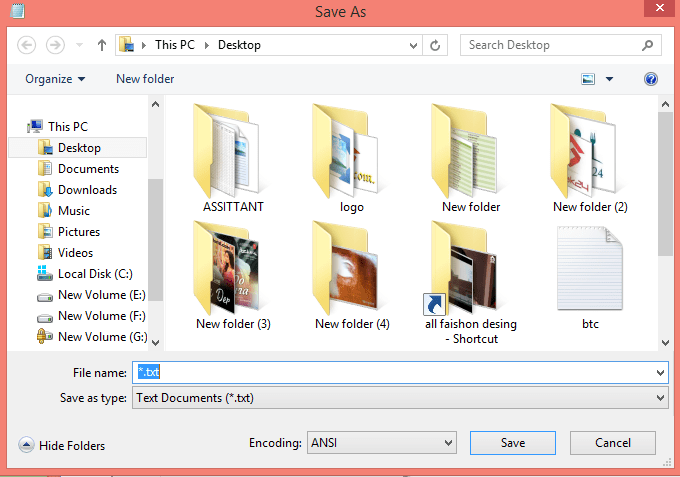Image resolution: width=680 pixels, height=477 pixels.
Task: Select the New folder (3) thumbnail
Action: pos(233,275)
